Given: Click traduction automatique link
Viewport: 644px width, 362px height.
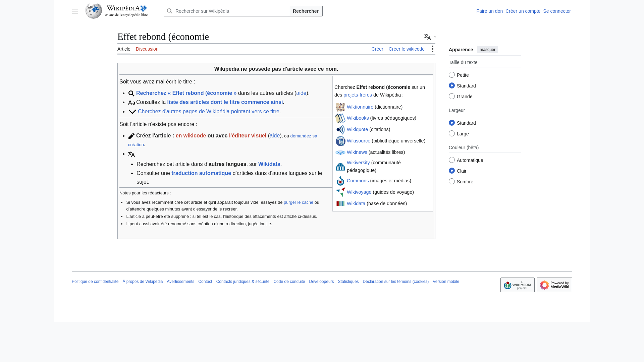Looking at the screenshot, I should tap(201, 173).
